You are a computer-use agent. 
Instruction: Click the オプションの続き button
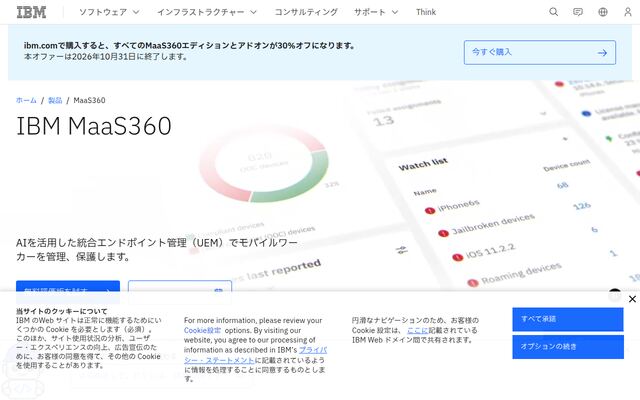click(x=568, y=347)
